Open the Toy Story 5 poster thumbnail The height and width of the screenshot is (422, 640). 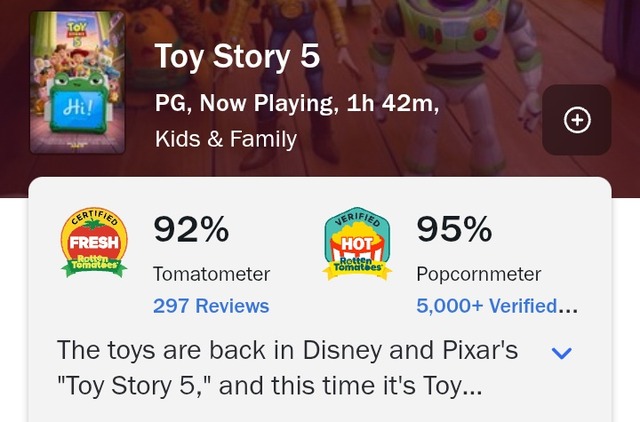(78, 82)
